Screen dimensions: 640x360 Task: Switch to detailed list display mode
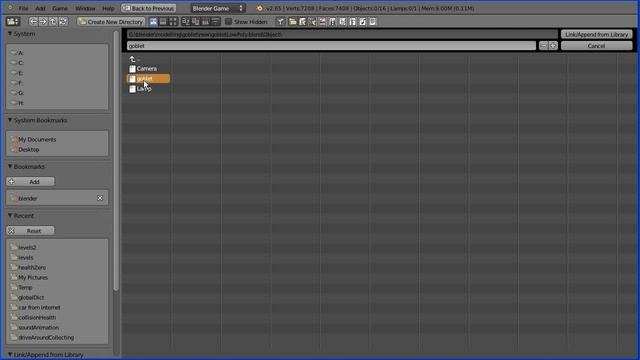tap(163, 22)
